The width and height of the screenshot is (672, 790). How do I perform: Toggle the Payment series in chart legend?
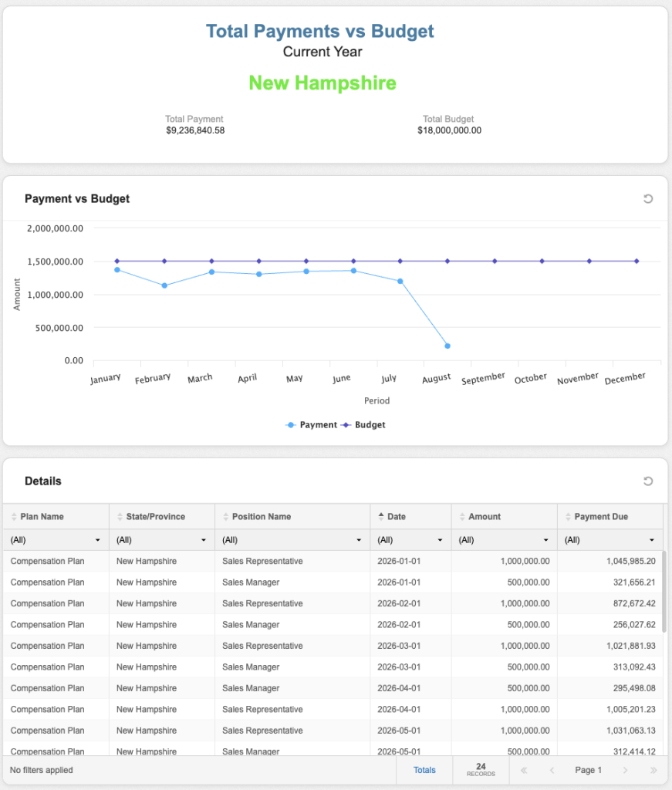(312, 425)
